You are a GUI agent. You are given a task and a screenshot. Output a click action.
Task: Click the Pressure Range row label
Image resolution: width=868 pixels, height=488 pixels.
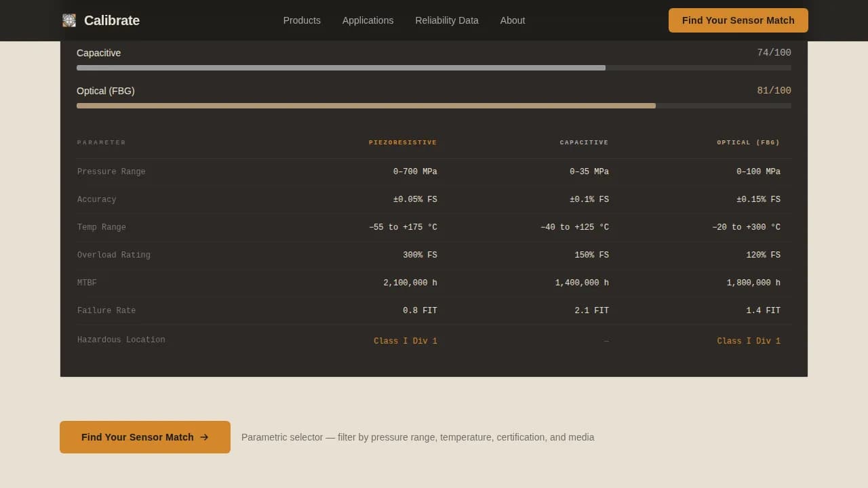click(111, 171)
